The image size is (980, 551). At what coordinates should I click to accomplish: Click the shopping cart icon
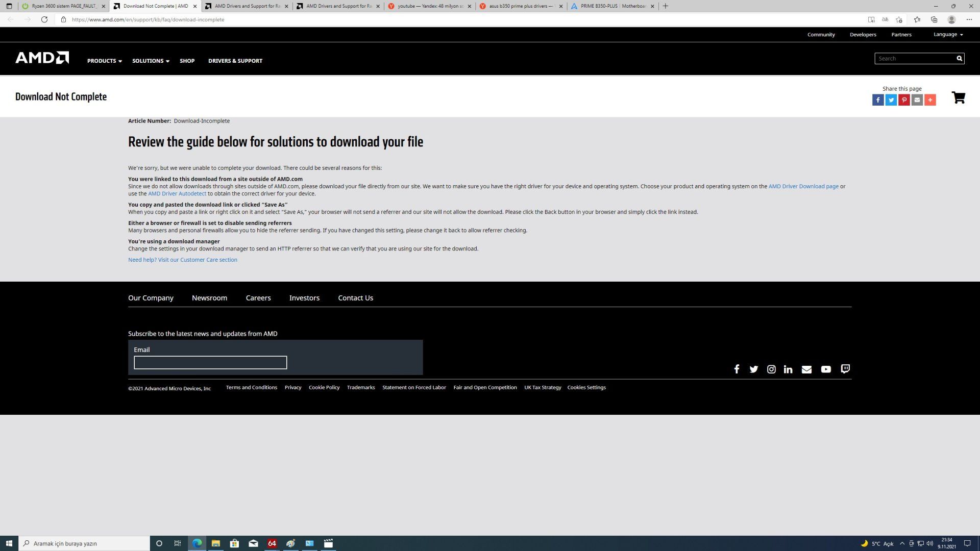(958, 97)
